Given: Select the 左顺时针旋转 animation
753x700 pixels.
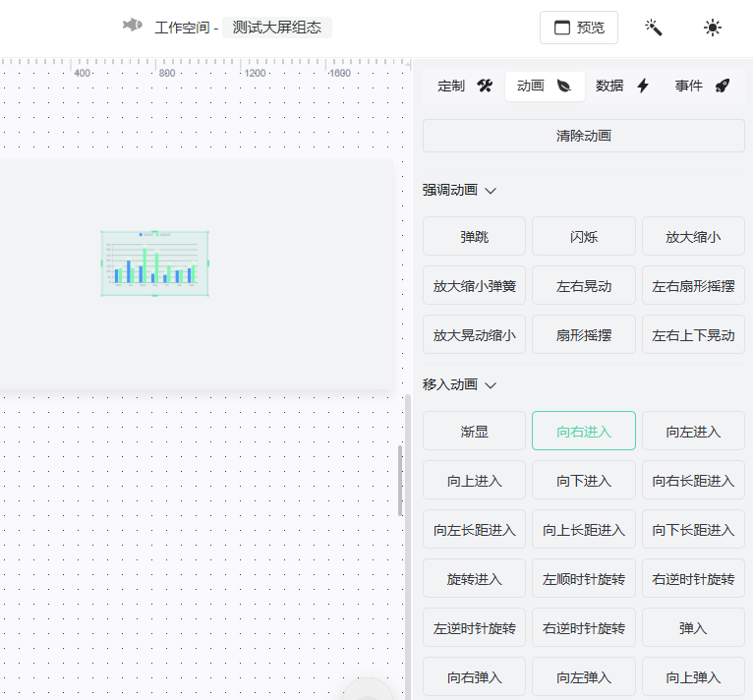Looking at the screenshot, I should click(x=584, y=578).
